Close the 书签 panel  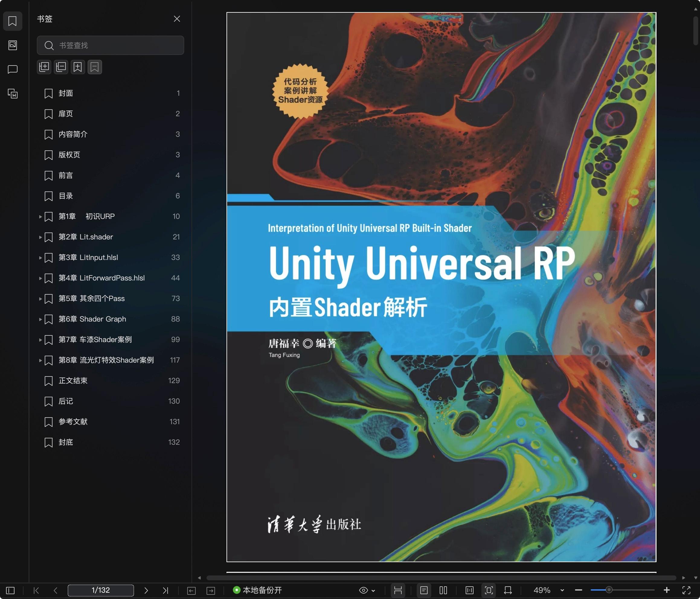coord(177,19)
